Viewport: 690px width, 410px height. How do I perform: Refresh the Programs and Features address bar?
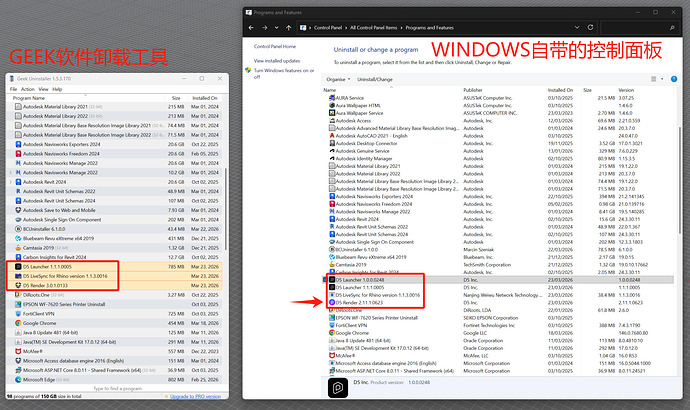click(x=591, y=27)
